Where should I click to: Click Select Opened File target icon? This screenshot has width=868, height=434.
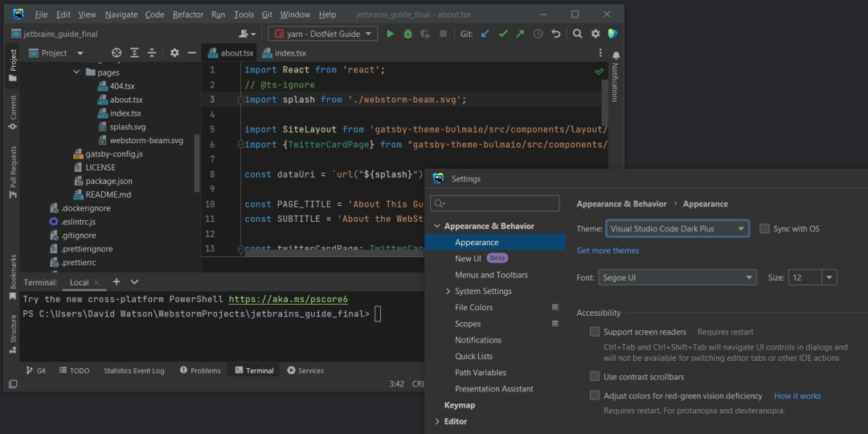pyautogui.click(x=117, y=53)
